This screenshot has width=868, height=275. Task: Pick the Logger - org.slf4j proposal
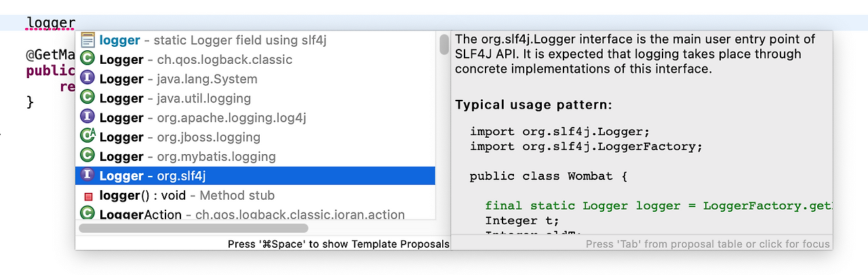[153, 176]
